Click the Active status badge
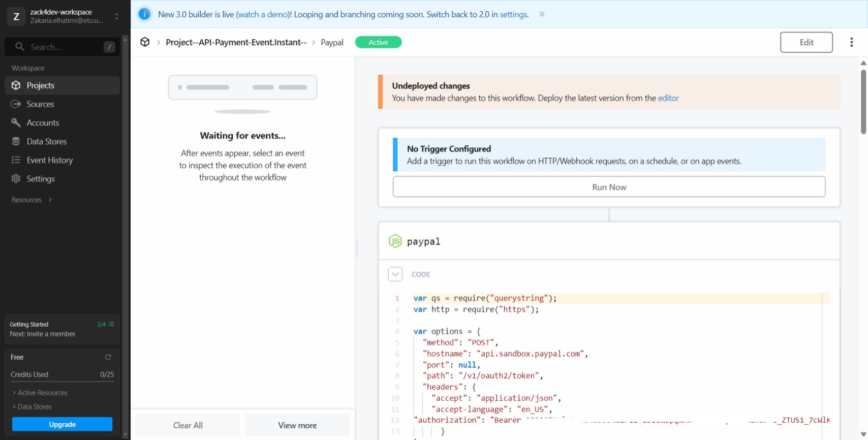 [x=378, y=42]
